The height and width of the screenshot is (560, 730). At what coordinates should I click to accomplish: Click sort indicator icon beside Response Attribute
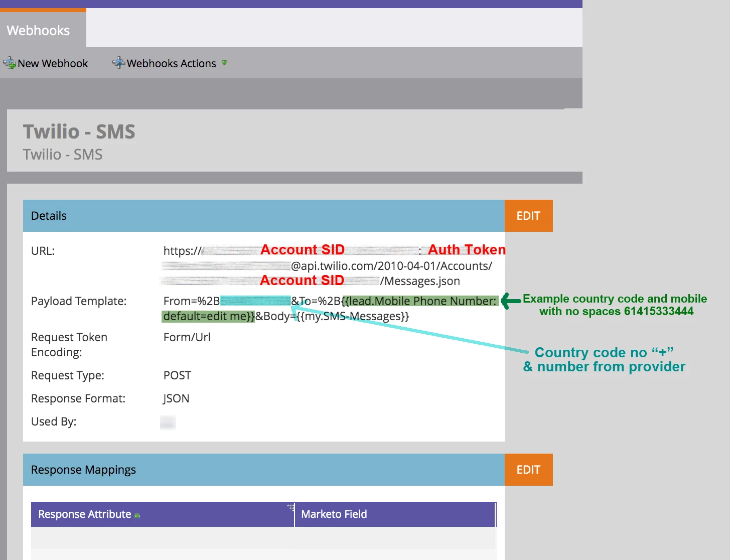[x=137, y=515]
